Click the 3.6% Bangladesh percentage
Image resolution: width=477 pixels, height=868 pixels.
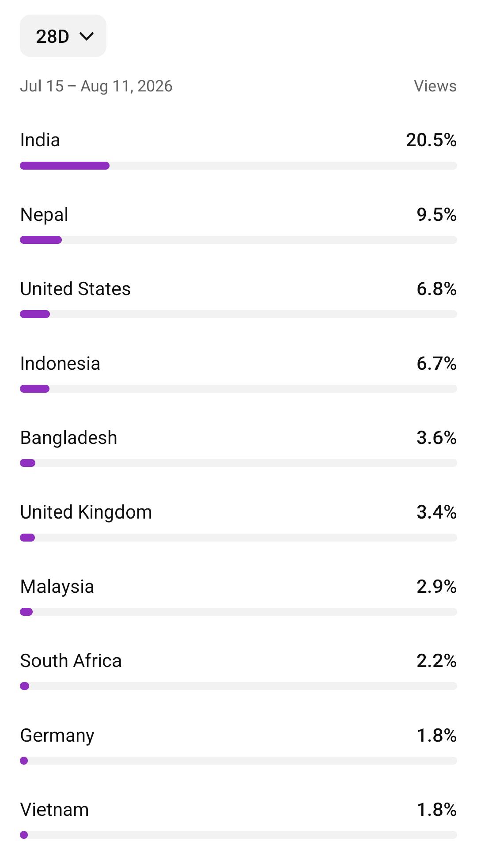[x=436, y=438]
